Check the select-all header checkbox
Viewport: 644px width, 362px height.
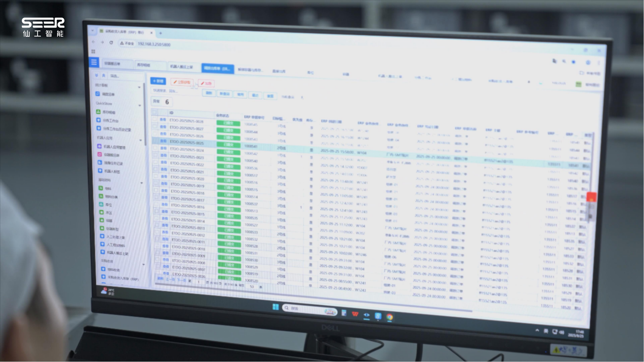pyautogui.click(x=154, y=112)
